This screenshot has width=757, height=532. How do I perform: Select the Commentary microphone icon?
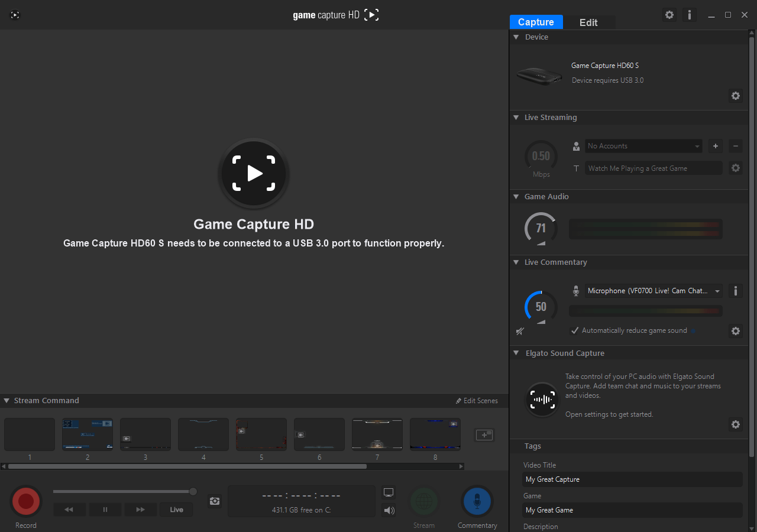point(477,501)
